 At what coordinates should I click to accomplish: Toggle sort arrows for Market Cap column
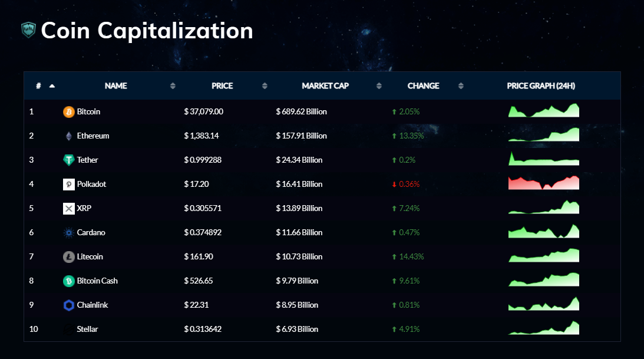pos(379,86)
